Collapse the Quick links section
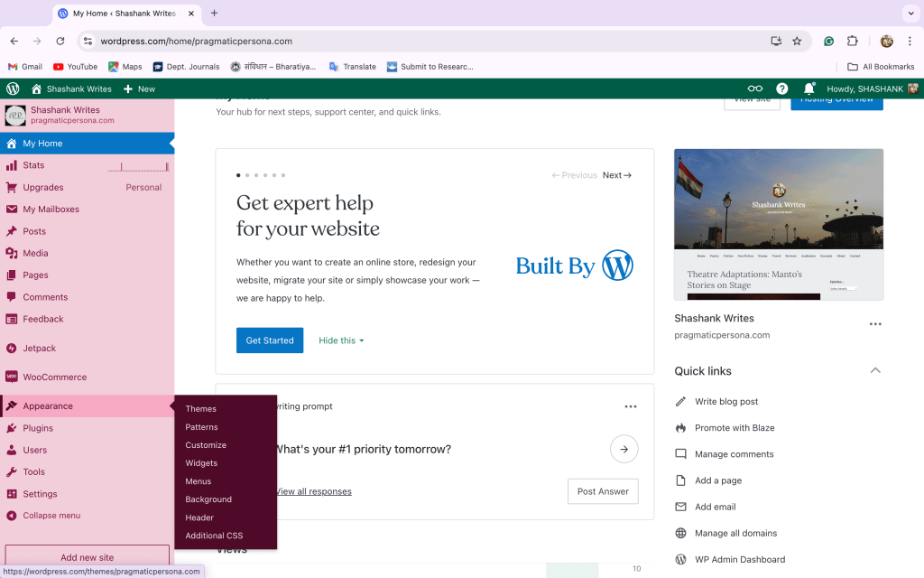 (874, 370)
